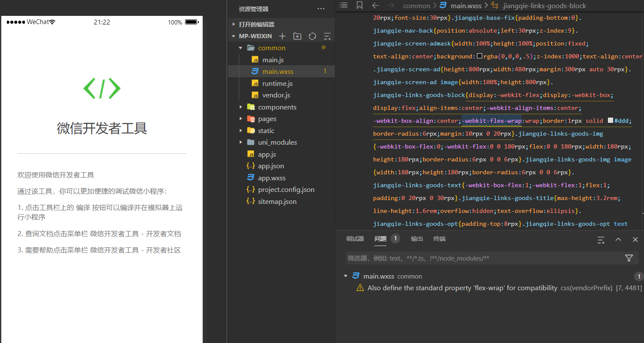The image size is (644, 343).
Task: Click the rgba(0,0,0,.5) color swatch
Action: (480, 56)
